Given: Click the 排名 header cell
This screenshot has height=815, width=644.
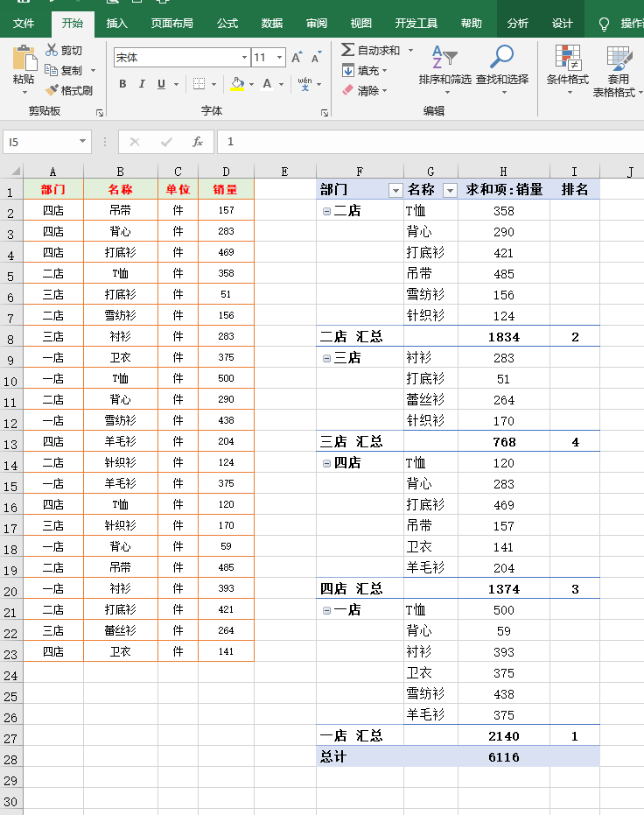Looking at the screenshot, I should point(574,189).
